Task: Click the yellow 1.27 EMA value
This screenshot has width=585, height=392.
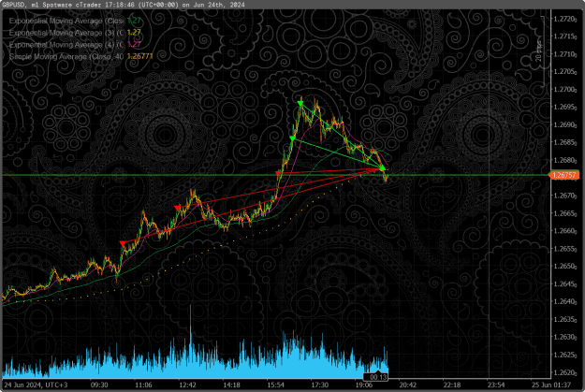Action: [134, 33]
